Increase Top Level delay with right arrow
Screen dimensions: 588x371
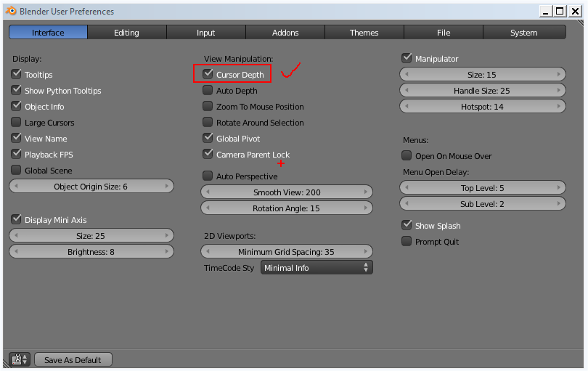click(x=559, y=188)
